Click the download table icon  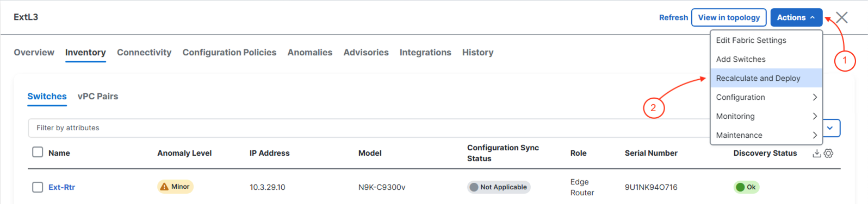tap(816, 154)
